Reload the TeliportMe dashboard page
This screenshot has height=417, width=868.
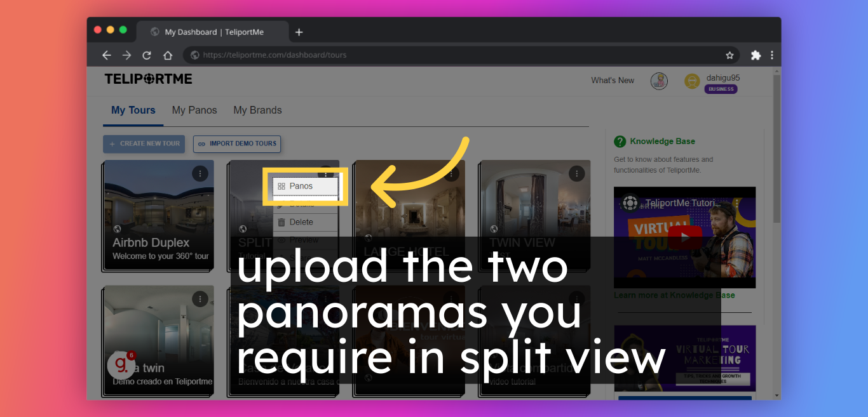[x=147, y=55]
